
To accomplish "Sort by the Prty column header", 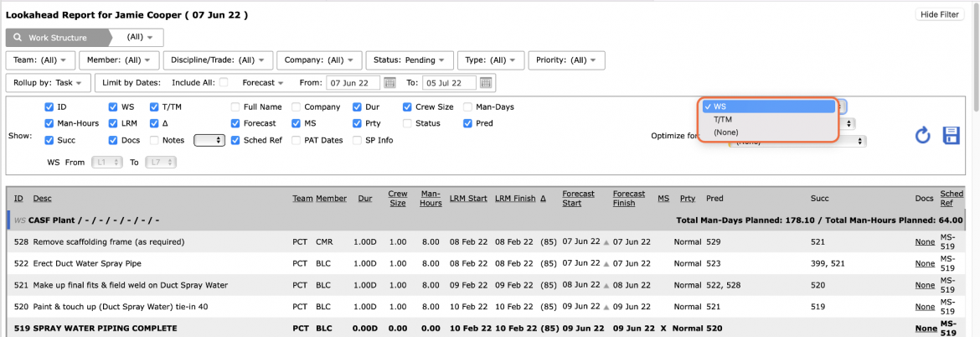I will coord(688,198).
